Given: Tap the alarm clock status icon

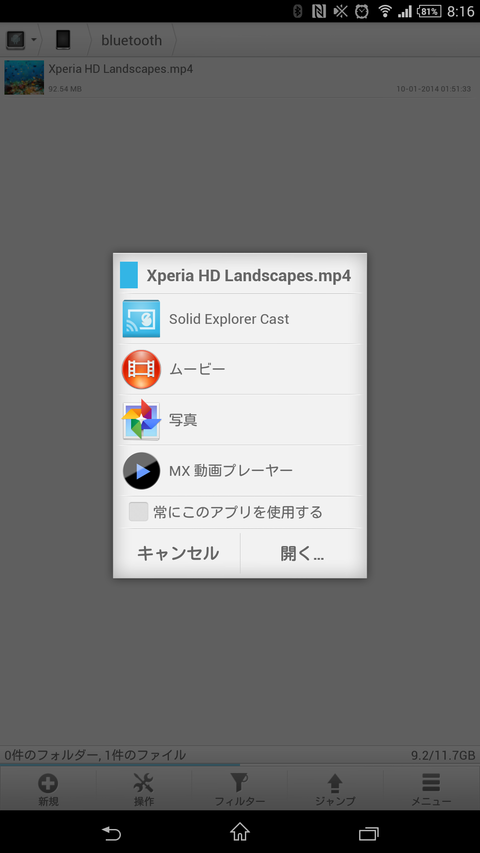Looking at the screenshot, I should (x=362, y=11).
